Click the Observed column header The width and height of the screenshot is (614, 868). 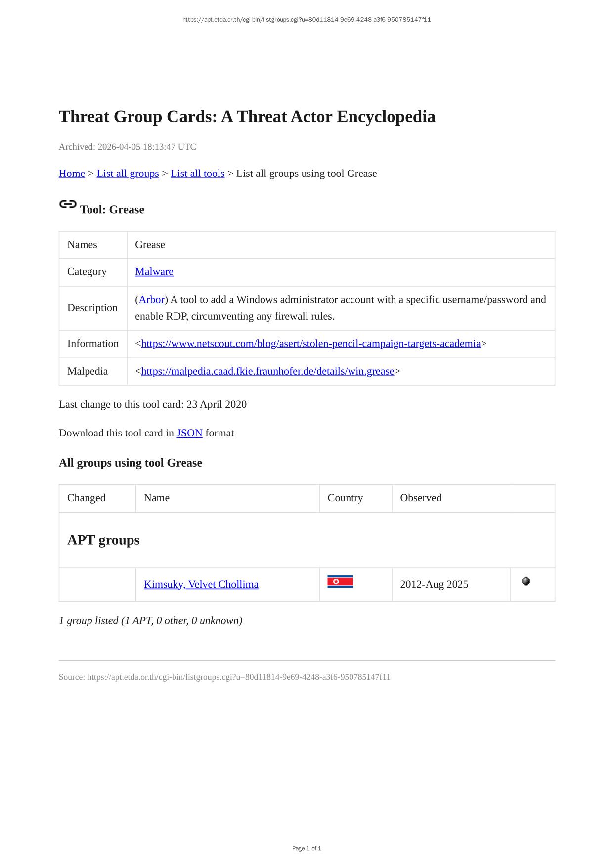tap(420, 498)
